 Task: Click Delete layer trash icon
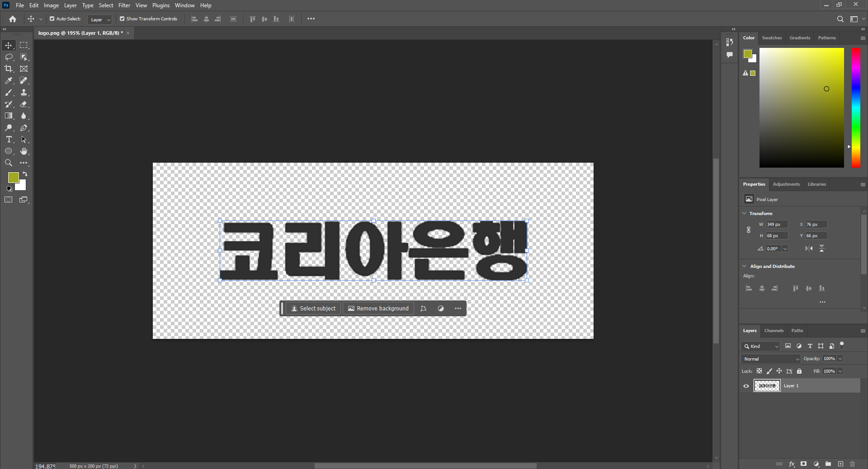852,464
